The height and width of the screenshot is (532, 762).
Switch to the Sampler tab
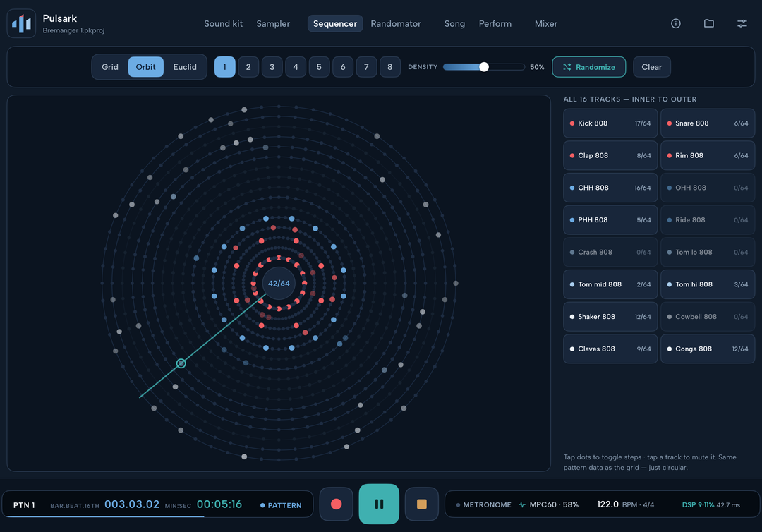pos(272,23)
